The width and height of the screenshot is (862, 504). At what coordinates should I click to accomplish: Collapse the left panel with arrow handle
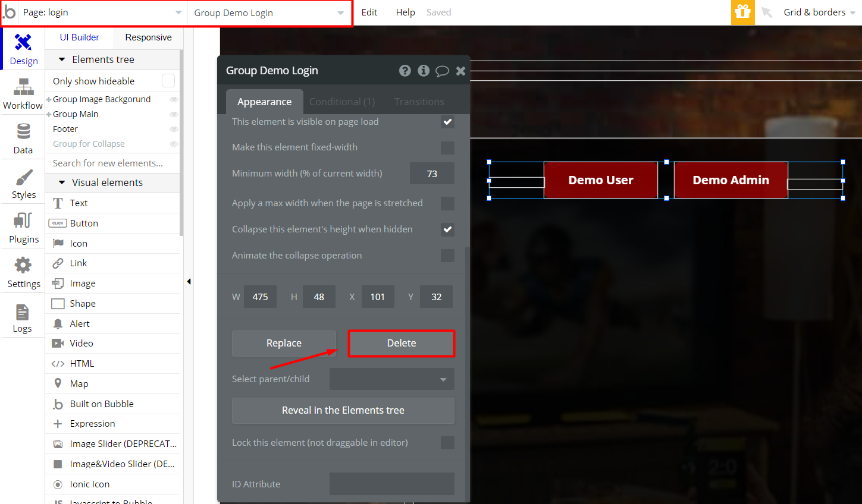[x=189, y=282]
